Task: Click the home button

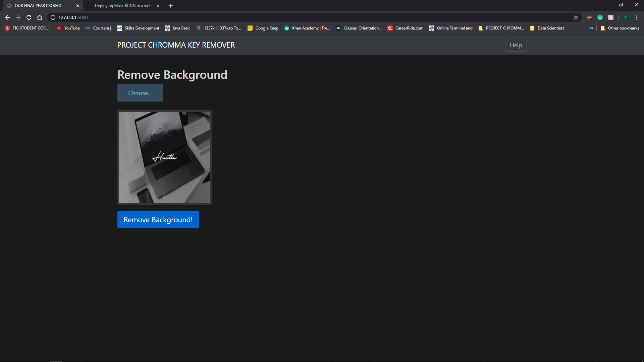Action: (39, 17)
